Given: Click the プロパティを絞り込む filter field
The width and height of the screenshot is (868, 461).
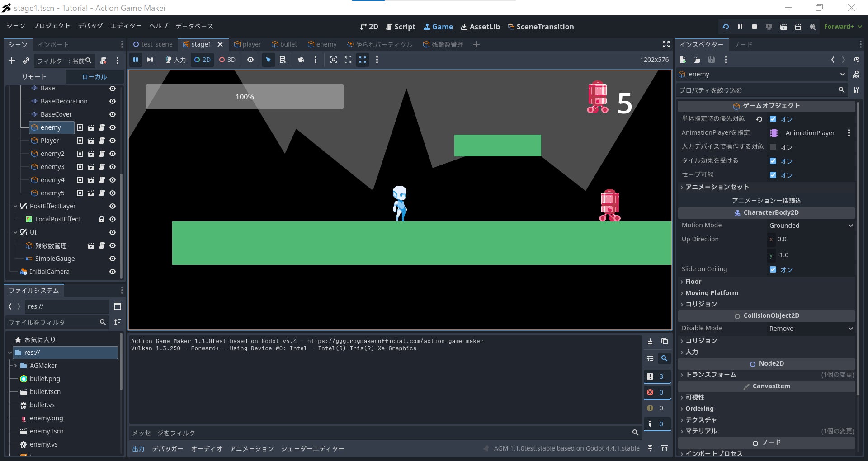Looking at the screenshot, I should [x=757, y=90].
